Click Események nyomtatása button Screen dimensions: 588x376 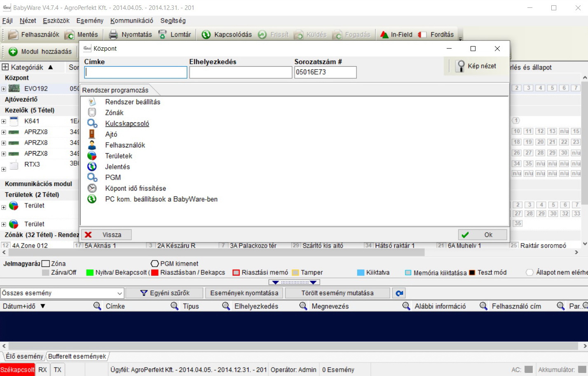tap(244, 293)
